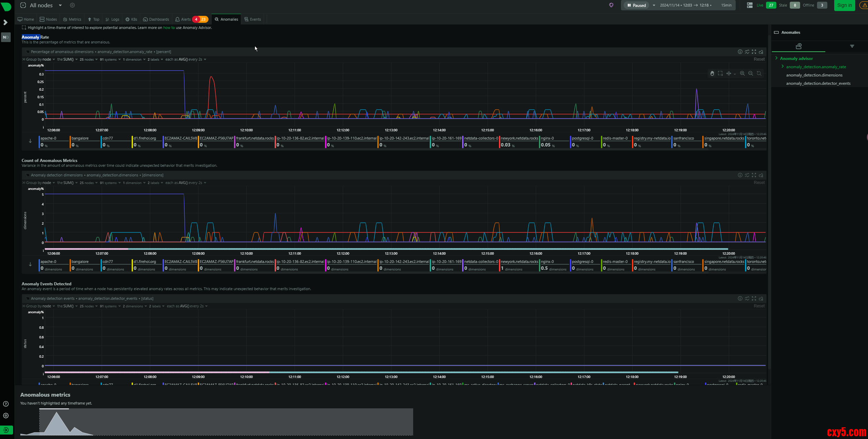The width and height of the screenshot is (868, 439).
Task: Click the reset zoom icon
Action: pos(759,73)
